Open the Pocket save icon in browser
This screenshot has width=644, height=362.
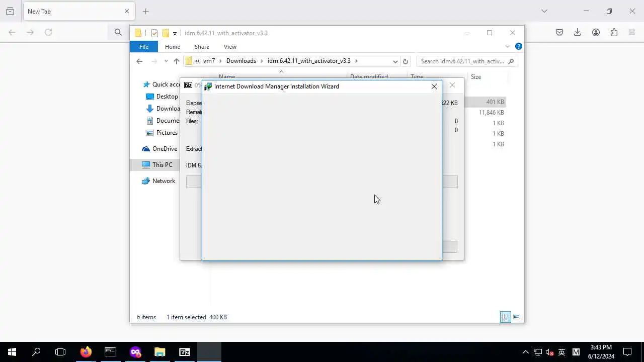[559, 32]
